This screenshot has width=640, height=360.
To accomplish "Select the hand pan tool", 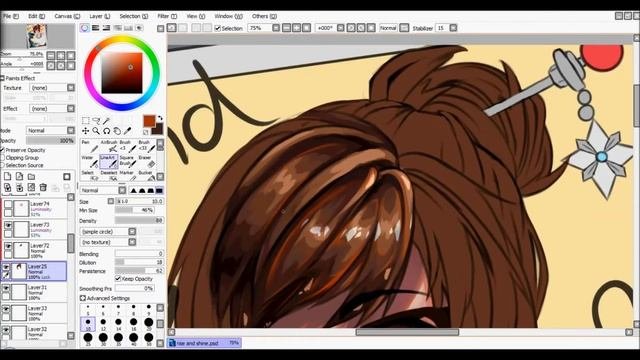I will 117,131.
